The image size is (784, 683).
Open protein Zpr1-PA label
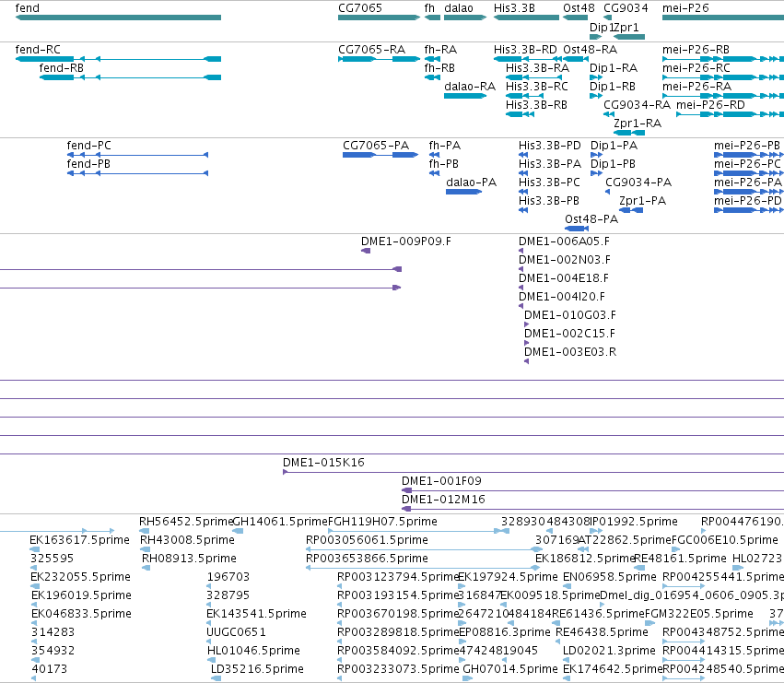pyautogui.click(x=642, y=201)
